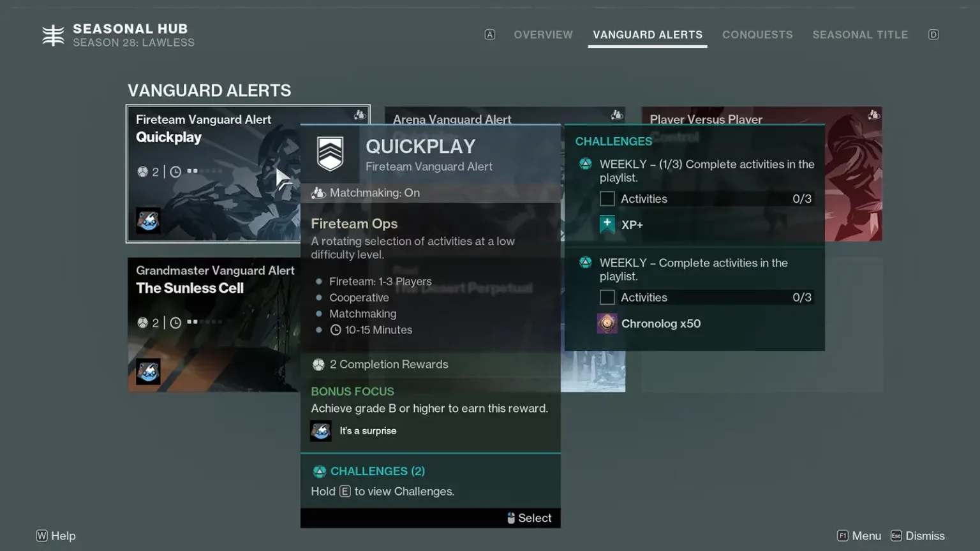The height and width of the screenshot is (551, 980).
Task: Check the Activities box under second weekly challenge
Action: click(607, 297)
